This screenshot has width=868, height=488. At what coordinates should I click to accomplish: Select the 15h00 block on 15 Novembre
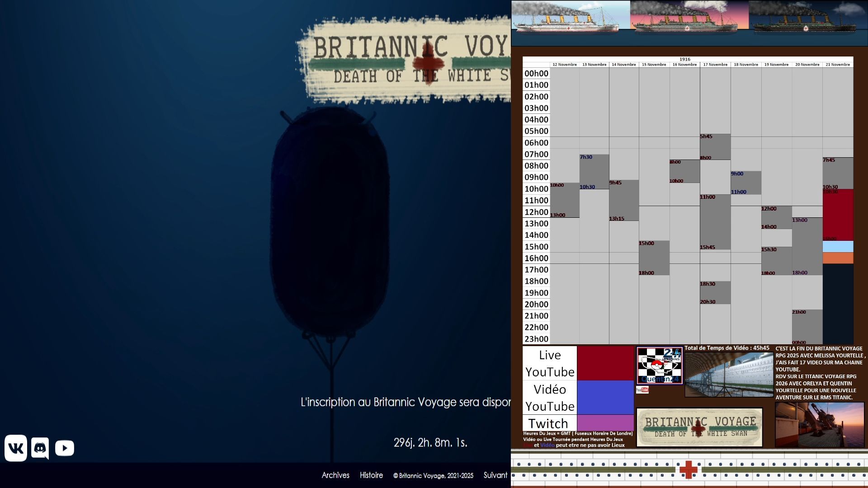[x=654, y=258]
